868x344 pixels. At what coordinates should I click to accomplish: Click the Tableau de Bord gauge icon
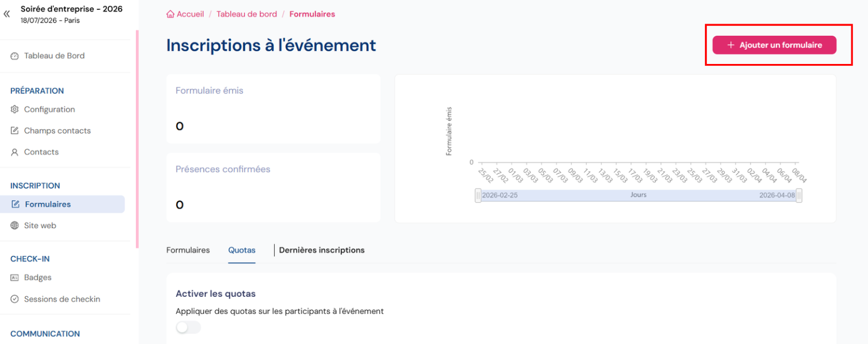[x=15, y=56]
